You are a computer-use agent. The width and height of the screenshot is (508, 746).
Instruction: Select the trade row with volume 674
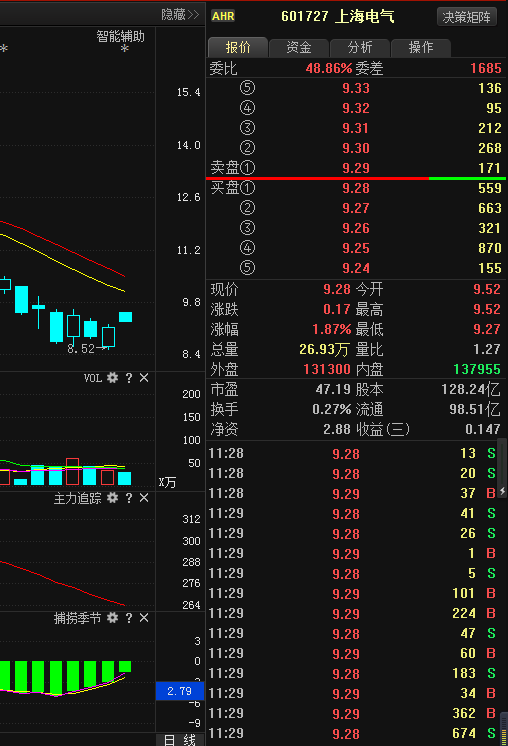357,733
